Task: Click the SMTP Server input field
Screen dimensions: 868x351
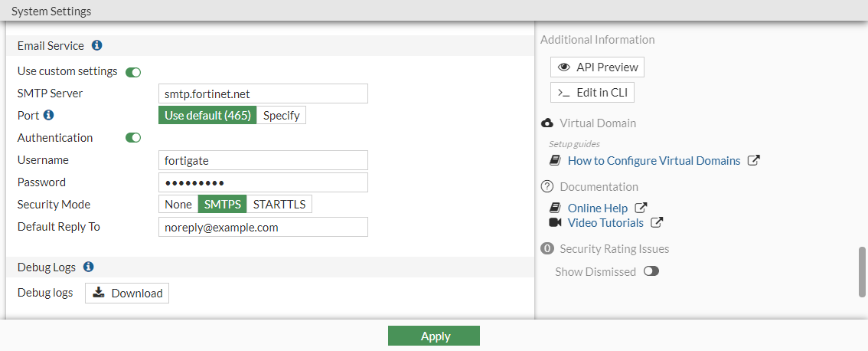Action: pos(263,94)
